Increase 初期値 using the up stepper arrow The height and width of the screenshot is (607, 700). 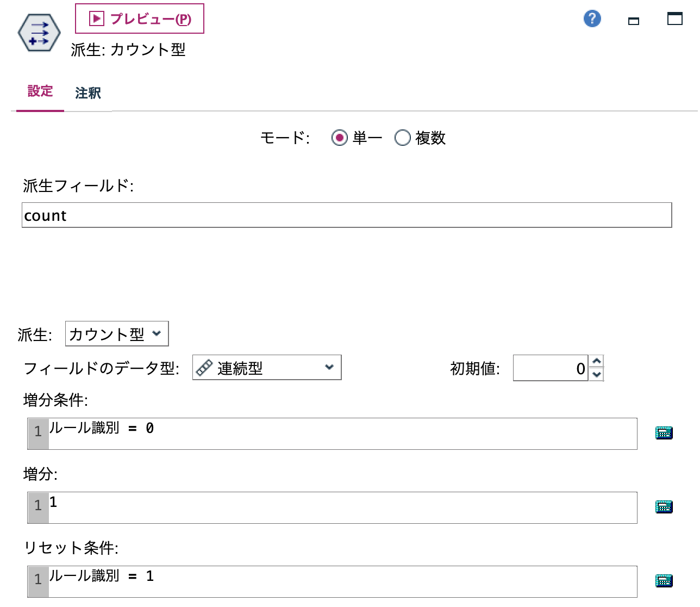[596, 362]
